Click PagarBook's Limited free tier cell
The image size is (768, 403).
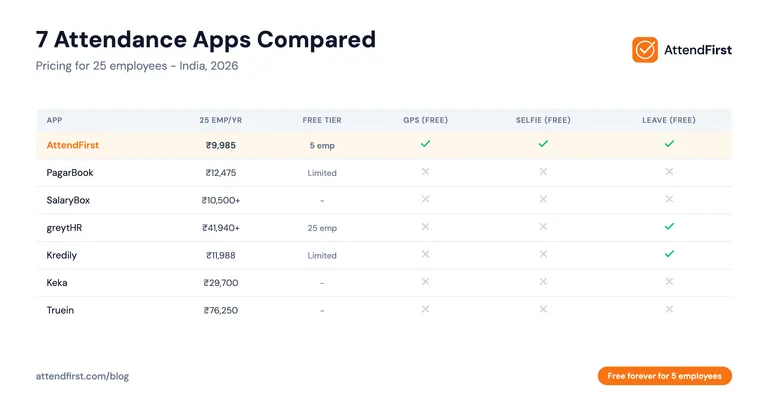322,173
